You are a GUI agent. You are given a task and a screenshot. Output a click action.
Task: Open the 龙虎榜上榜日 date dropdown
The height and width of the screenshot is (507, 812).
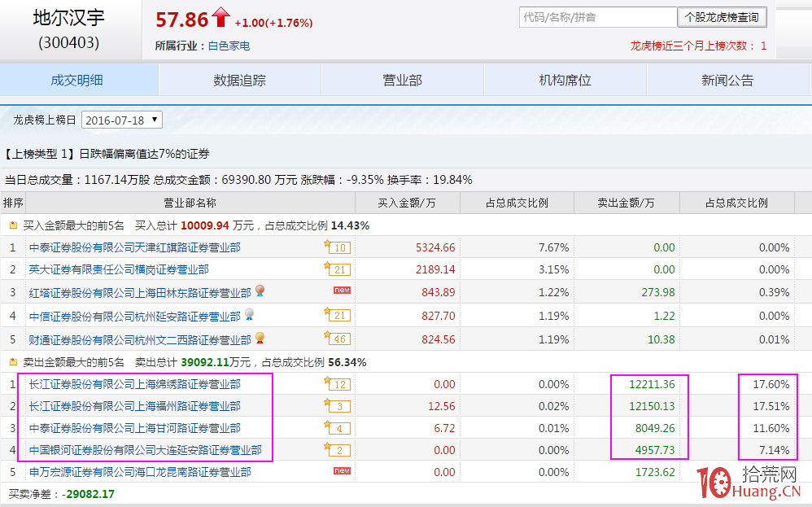pos(121,118)
